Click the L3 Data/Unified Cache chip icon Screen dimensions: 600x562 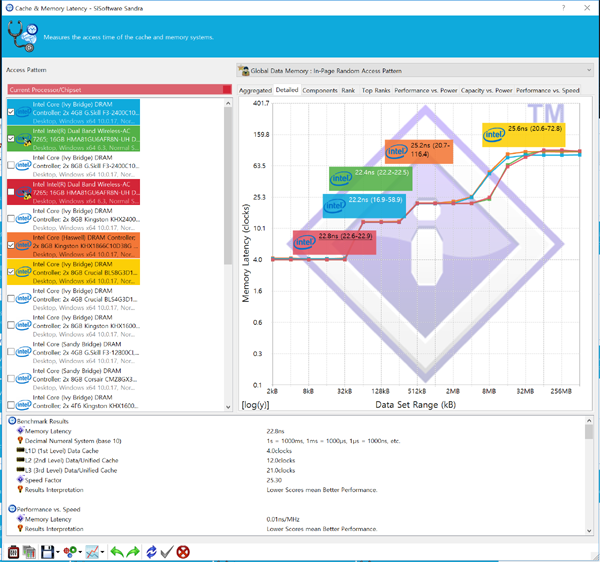tap(20, 470)
